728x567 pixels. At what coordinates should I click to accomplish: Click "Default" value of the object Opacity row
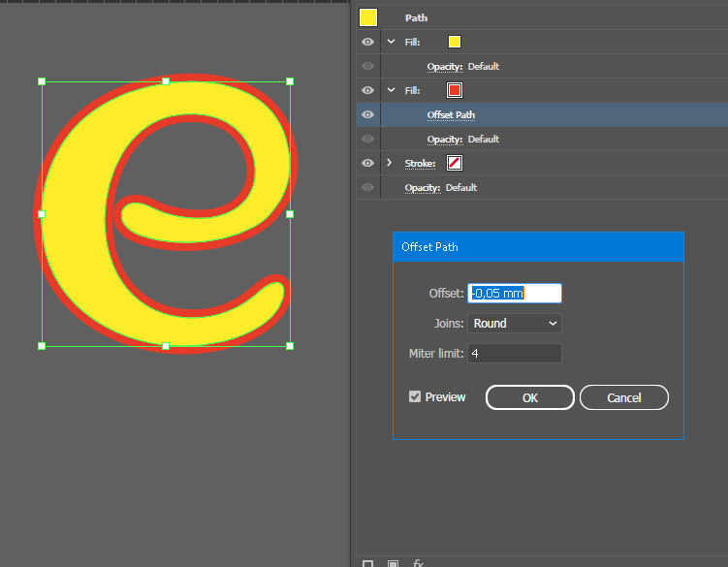[x=461, y=187]
